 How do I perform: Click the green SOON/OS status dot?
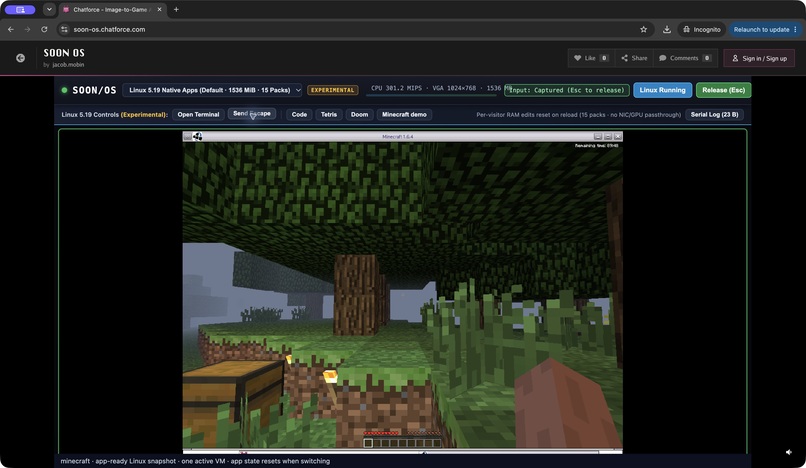point(64,90)
